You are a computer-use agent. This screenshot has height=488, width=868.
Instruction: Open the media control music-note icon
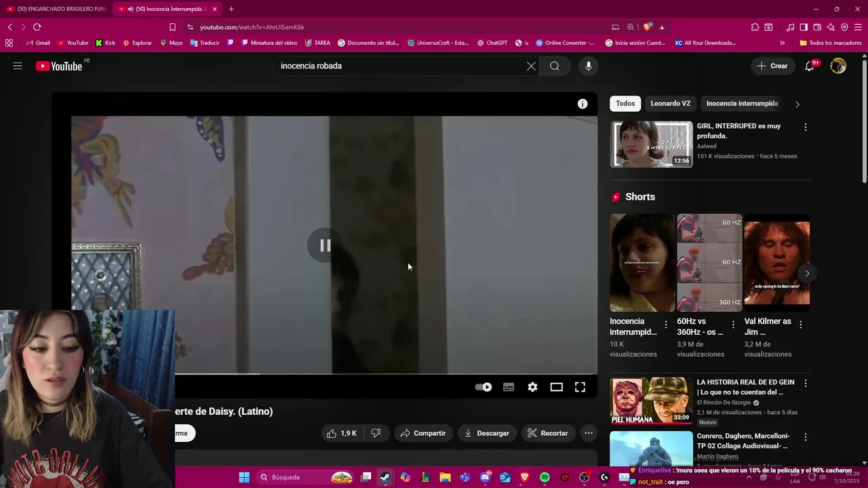pyautogui.click(x=790, y=27)
